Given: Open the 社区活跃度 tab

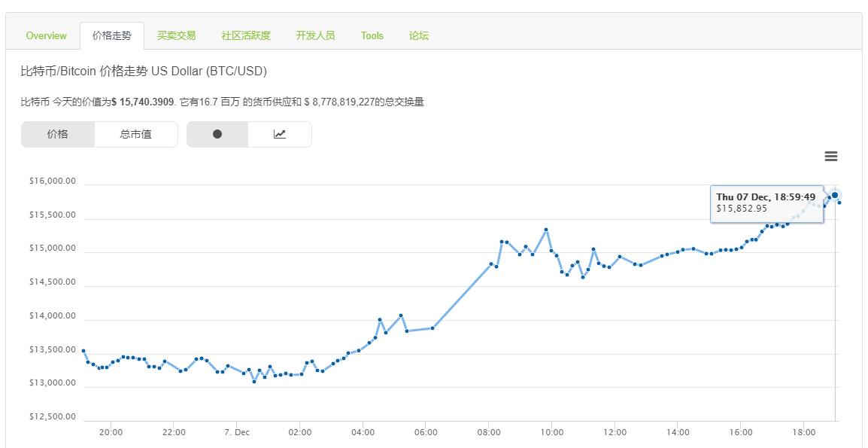Looking at the screenshot, I should coord(246,35).
